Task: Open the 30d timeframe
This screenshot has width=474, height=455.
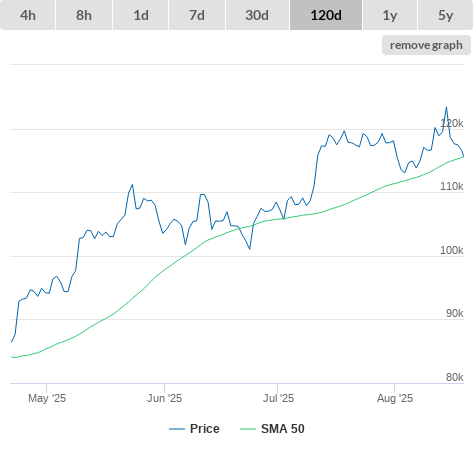Action: [x=257, y=15]
